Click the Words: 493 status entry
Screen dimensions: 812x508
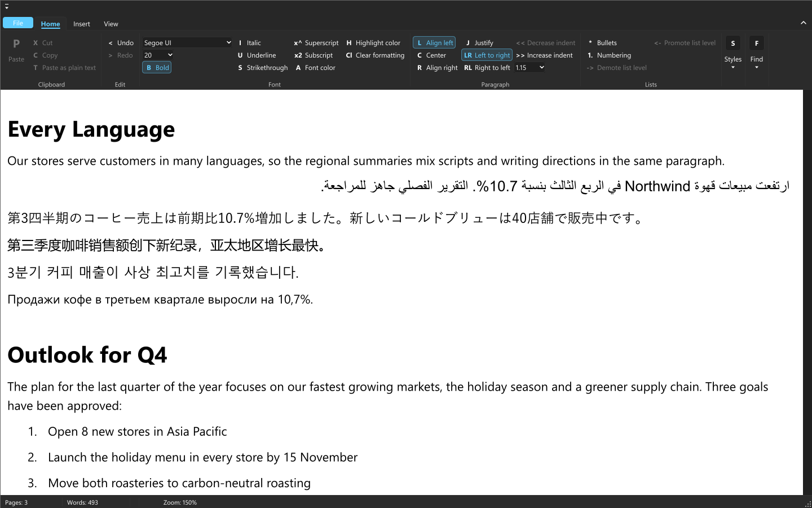(x=82, y=502)
